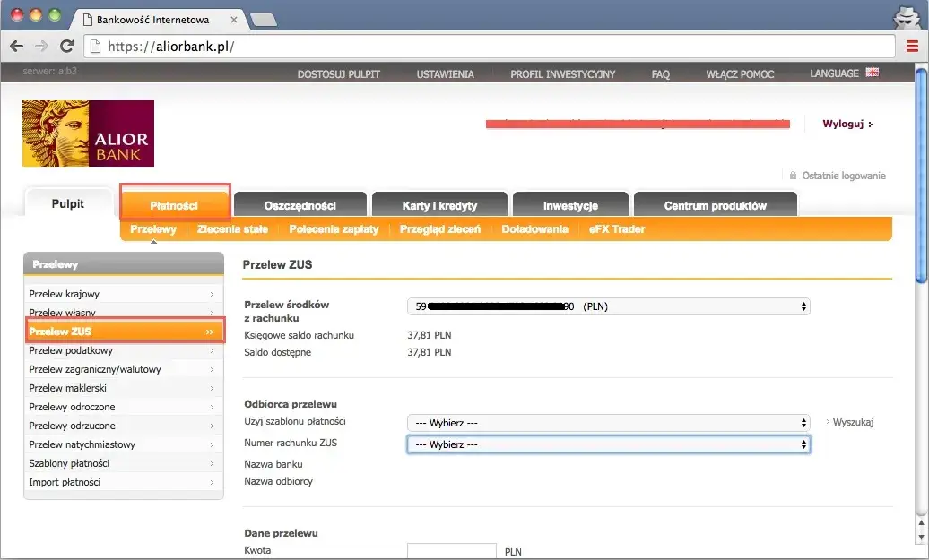
Task: Click the Wyszukaj search link
Action: (x=852, y=422)
